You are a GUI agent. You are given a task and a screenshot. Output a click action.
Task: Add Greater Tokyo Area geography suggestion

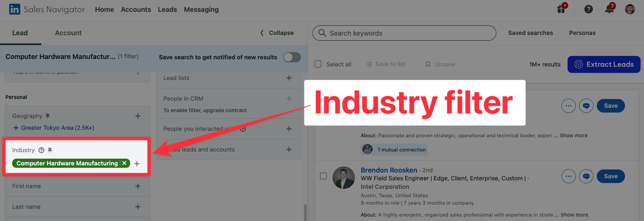point(54,128)
